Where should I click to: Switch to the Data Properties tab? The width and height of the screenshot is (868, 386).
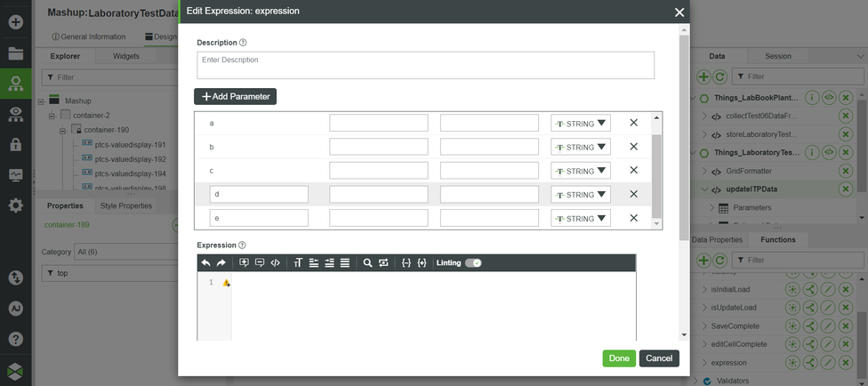click(x=717, y=240)
